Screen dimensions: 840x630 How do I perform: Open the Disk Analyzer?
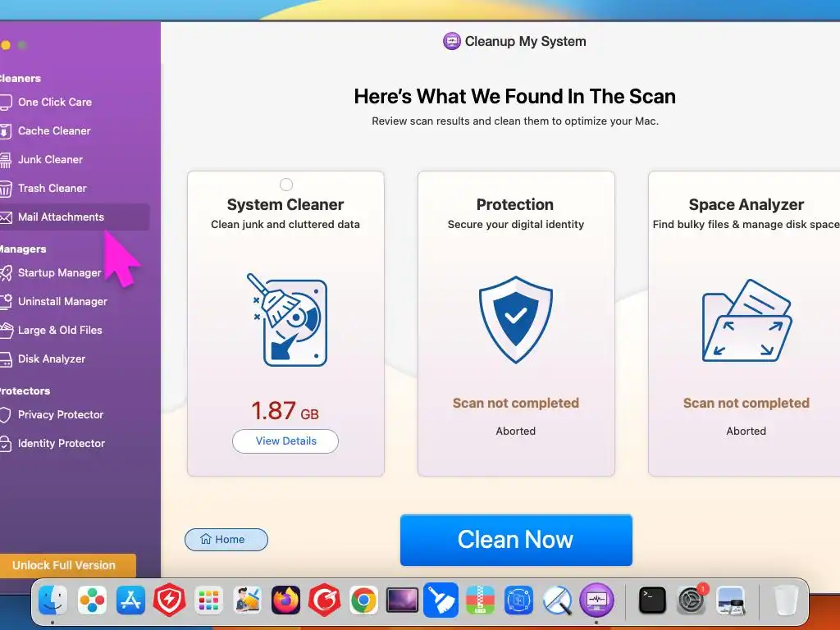pyautogui.click(x=52, y=359)
